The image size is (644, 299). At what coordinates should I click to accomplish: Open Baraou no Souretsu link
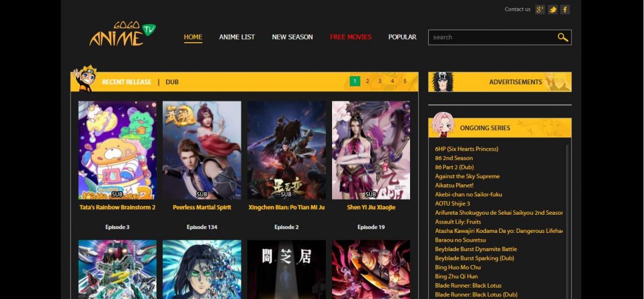pyautogui.click(x=460, y=240)
